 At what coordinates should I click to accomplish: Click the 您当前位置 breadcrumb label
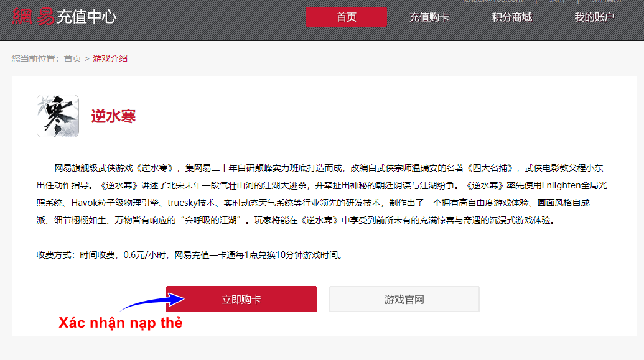[35, 58]
